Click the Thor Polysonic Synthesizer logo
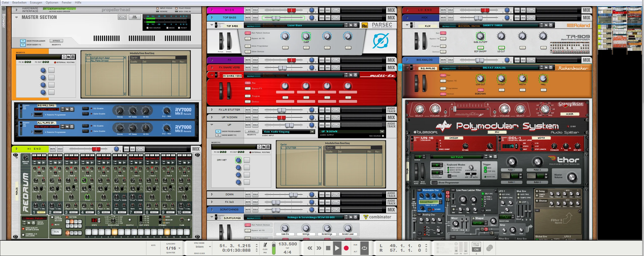The height and width of the screenshot is (256, 644). pyautogui.click(x=564, y=161)
